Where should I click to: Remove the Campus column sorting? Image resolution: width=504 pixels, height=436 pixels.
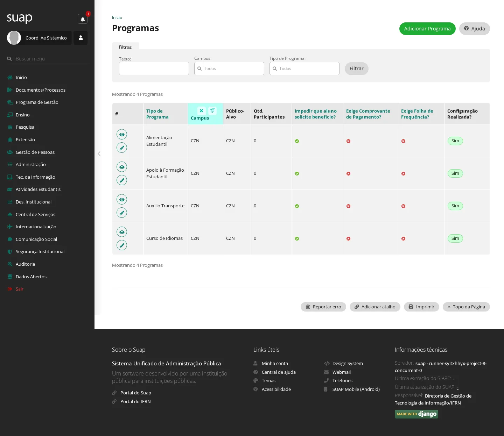coord(202,111)
